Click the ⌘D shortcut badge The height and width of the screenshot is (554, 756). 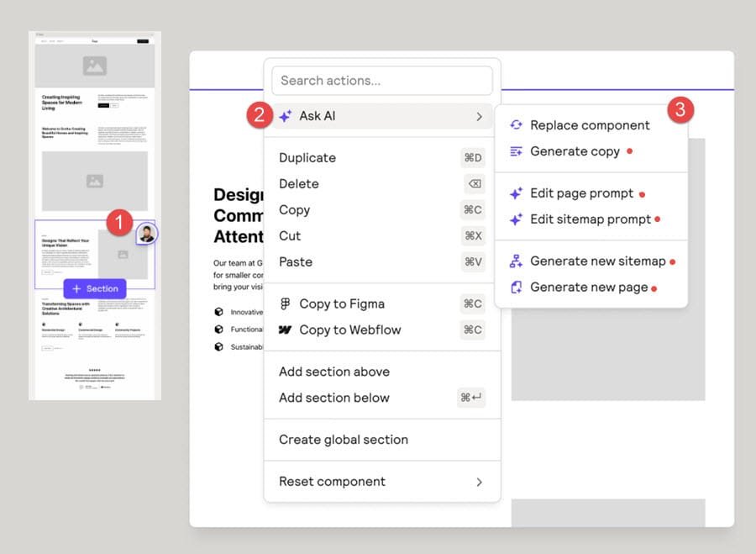tap(473, 158)
